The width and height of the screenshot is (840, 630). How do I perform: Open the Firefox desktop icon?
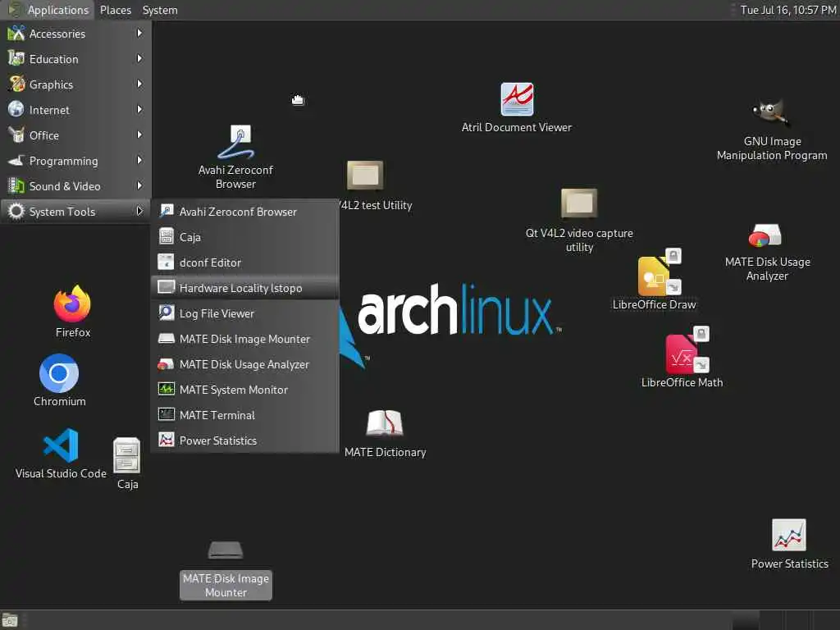(72, 304)
